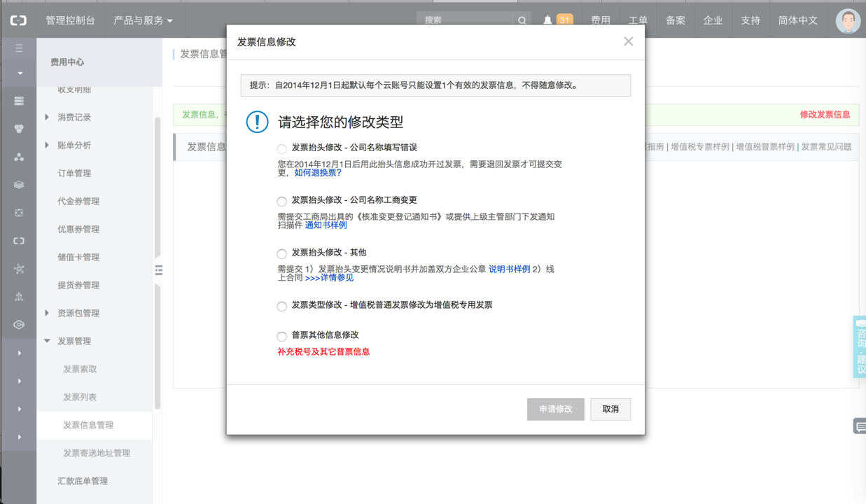Viewport: 866px width, 504px height.
Task: Click the stacked server icon in left rail
Action: click(x=19, y=101)
